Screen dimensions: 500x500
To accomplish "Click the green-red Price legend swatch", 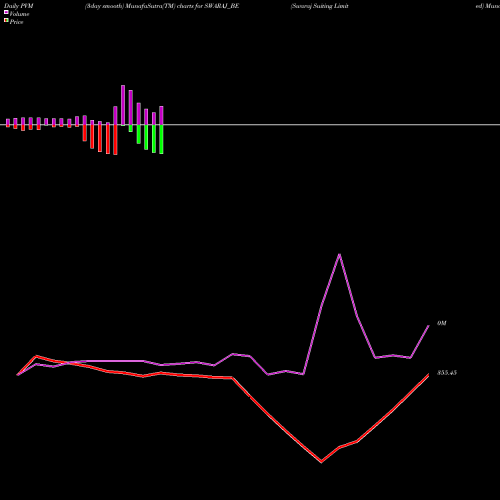I will click(x=6, y=20).
